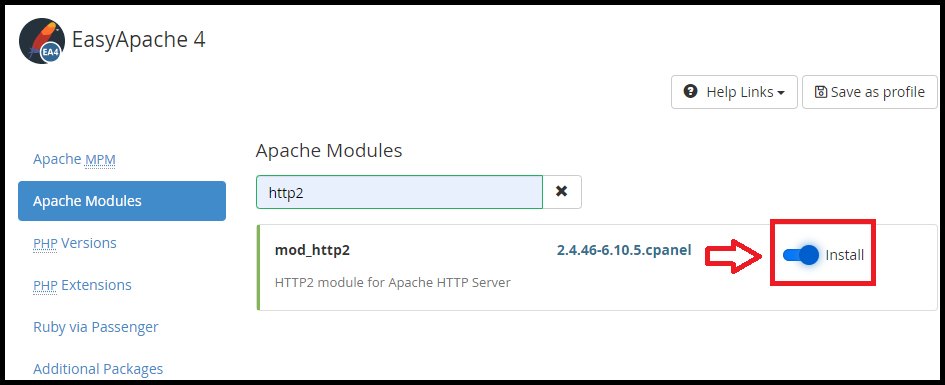This screenshot has width=945, height=385.
Task: Select the Apache Modules sidebar item
Action: coord(122,201)
